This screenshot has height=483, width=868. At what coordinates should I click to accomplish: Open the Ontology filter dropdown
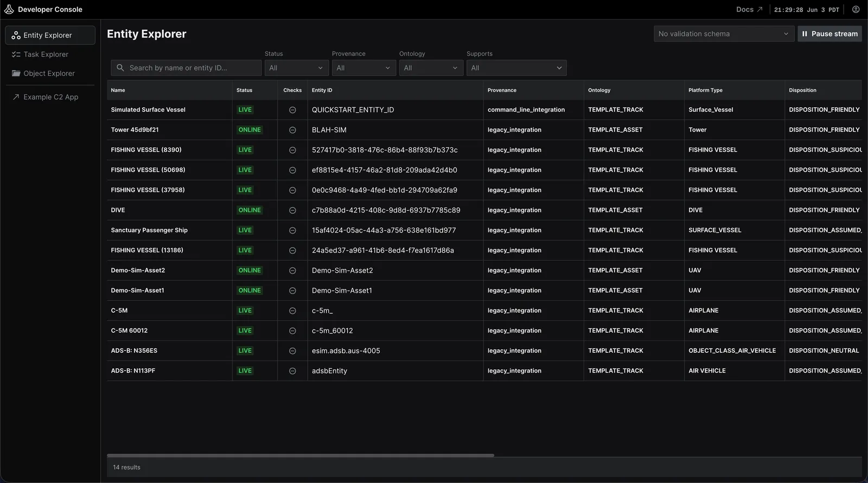pos(431,68)
